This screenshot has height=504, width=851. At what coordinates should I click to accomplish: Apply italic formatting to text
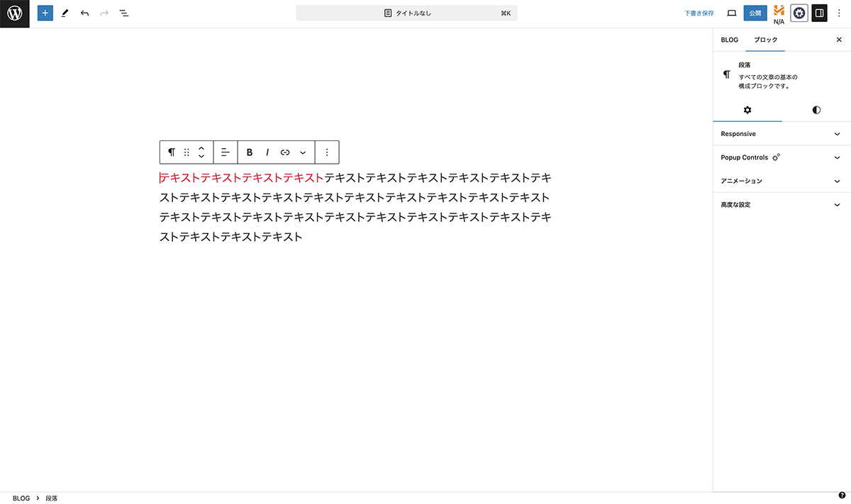(x=267, y=152)
